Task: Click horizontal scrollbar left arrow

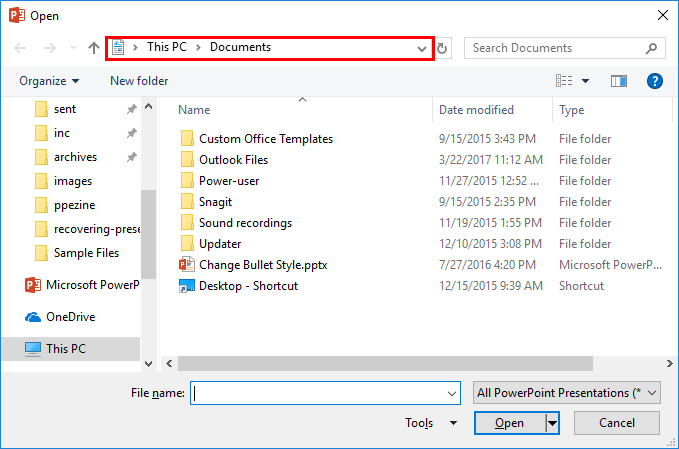Action: point(169,364)
